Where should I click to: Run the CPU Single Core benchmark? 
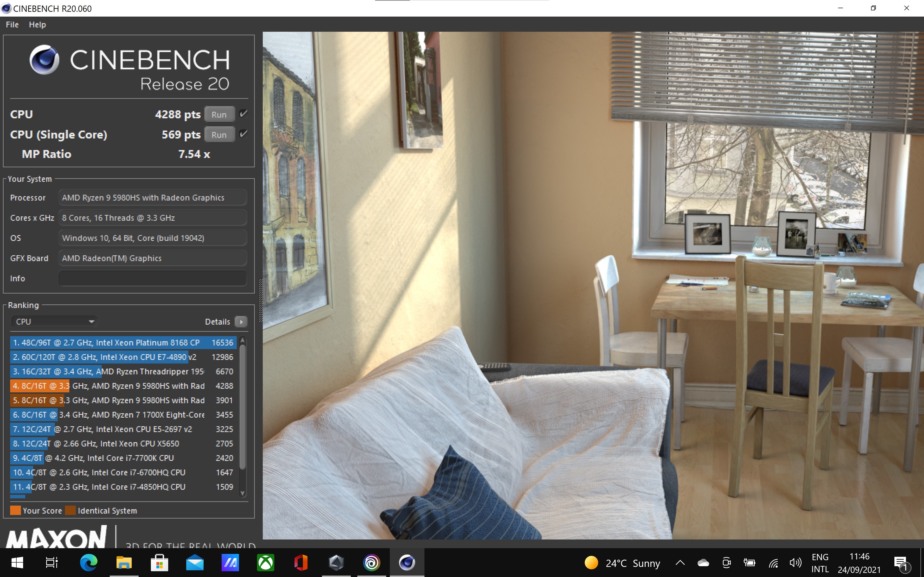(219, 135)
